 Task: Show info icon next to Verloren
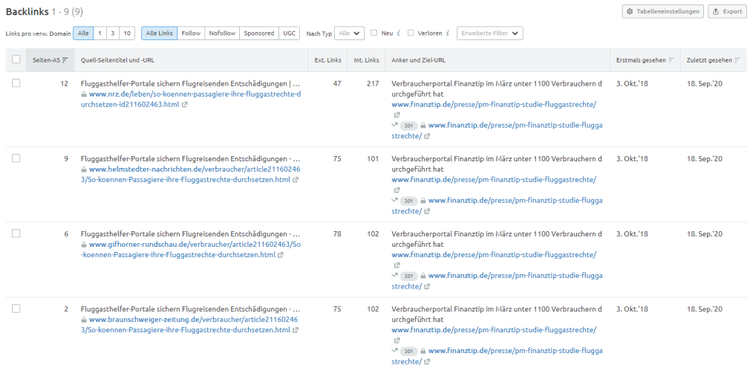[x=447, y=33]
